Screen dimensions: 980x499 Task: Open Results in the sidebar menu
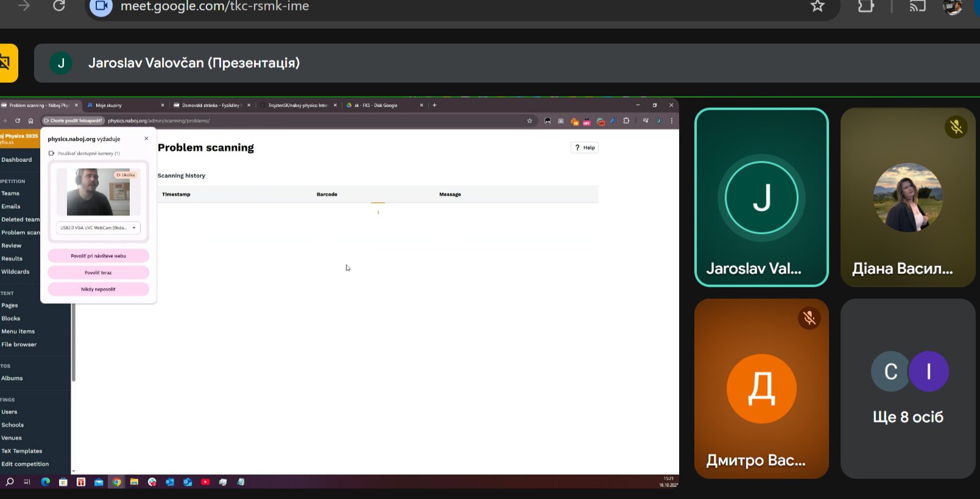tap(12, 259)
